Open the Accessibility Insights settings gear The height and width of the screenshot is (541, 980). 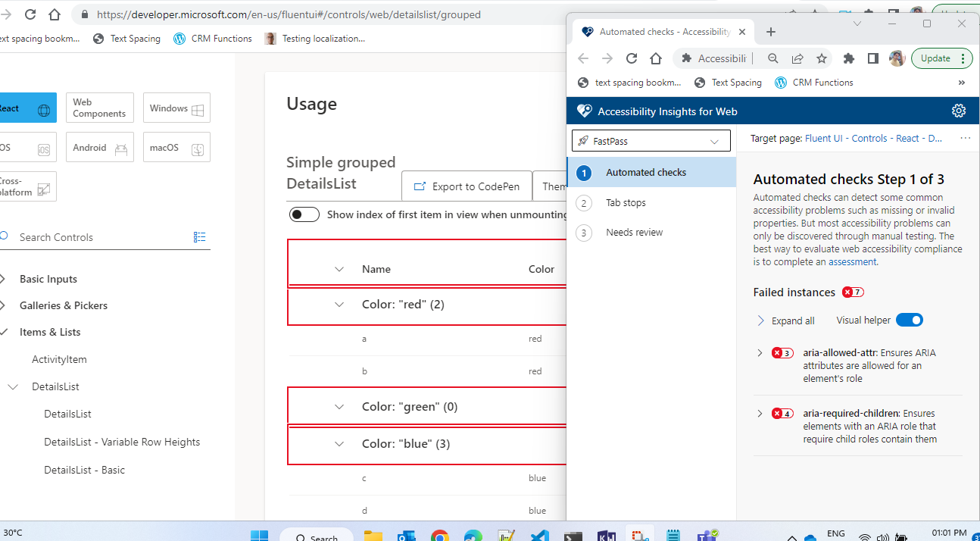click(x=959, y=110)
